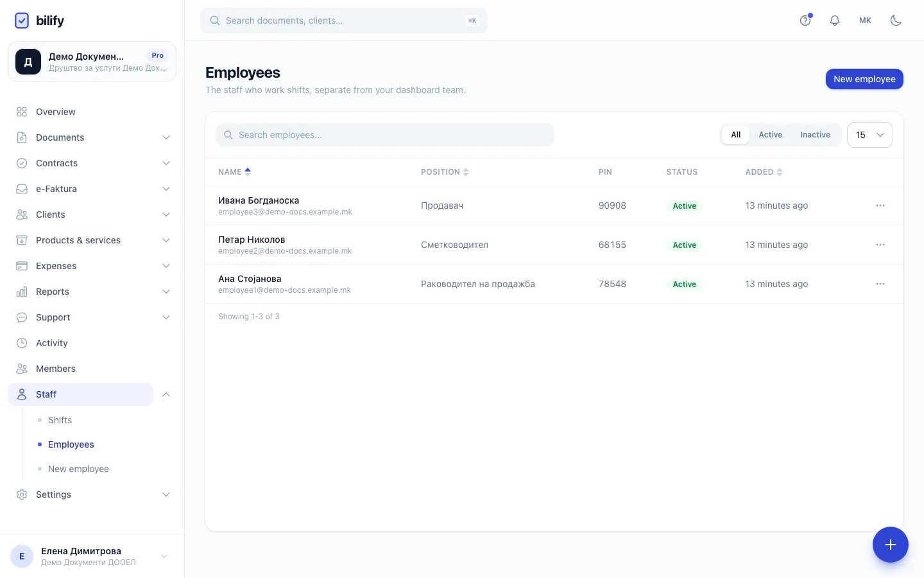924x578 pixels.
Task: Click the Settings gear icon
Action: point(22,495)
